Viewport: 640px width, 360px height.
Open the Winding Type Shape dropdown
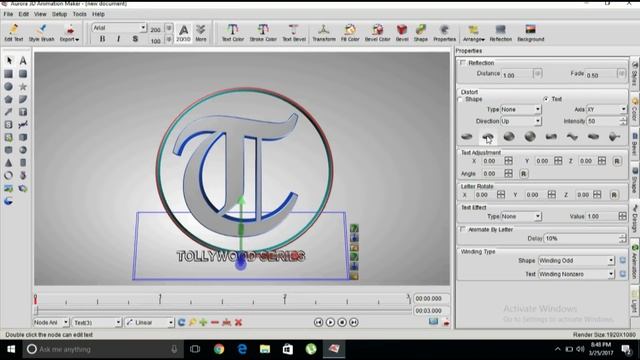(x=576, y=260)
